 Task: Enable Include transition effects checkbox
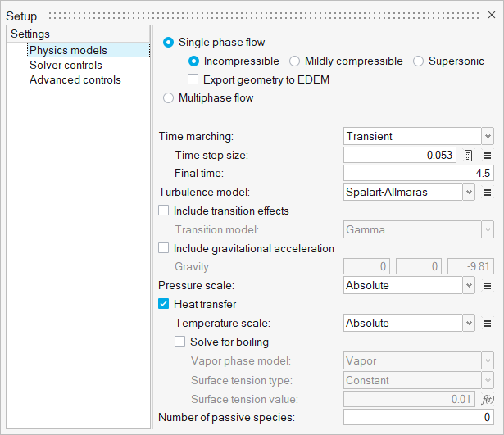(164, 211)
